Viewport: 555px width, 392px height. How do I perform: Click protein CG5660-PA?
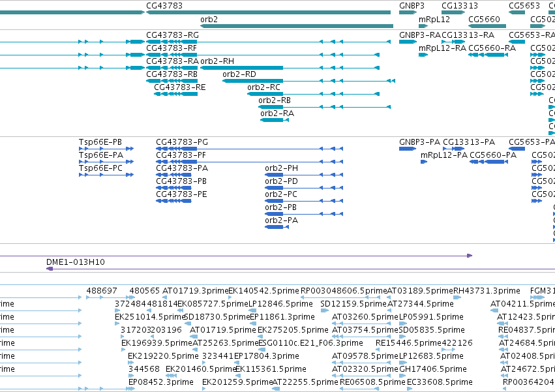click(x=493, y=155)
